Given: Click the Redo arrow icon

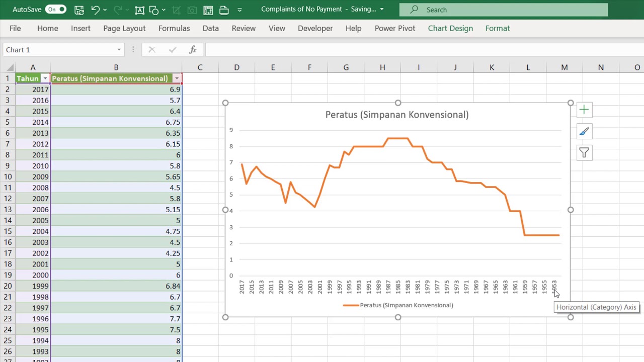Looking at the screenshot, I should pyautogui.click(x=119, y=10).
